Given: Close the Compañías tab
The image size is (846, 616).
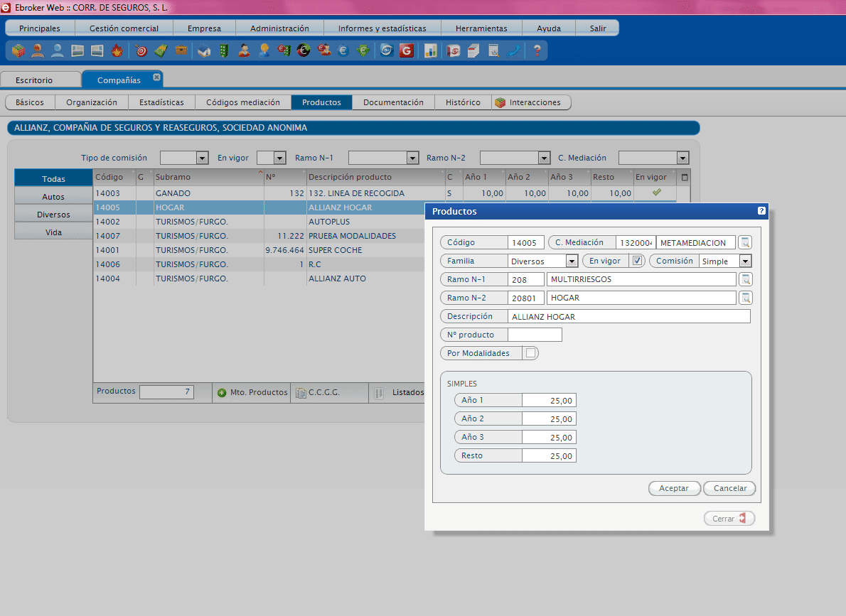Looking at the screenshot, I should (x=156, y=77).
